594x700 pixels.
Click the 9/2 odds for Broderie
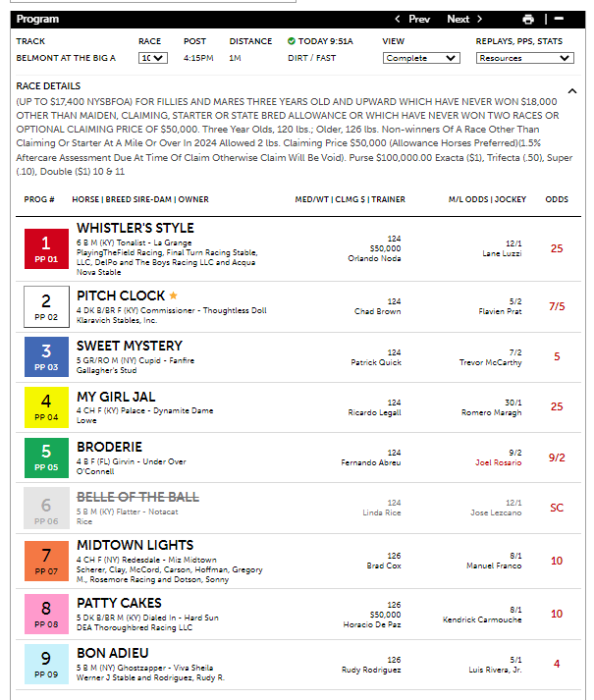coord(557,457)
